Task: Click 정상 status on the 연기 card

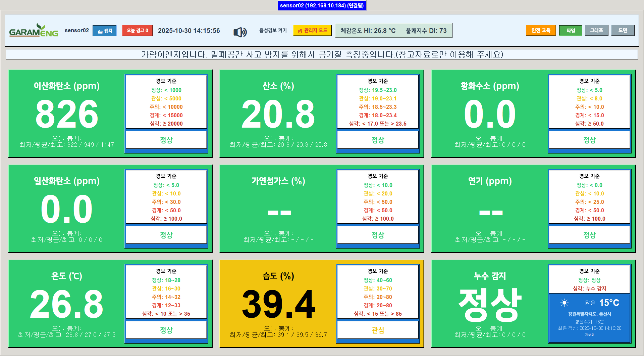Action: [589, 235]
